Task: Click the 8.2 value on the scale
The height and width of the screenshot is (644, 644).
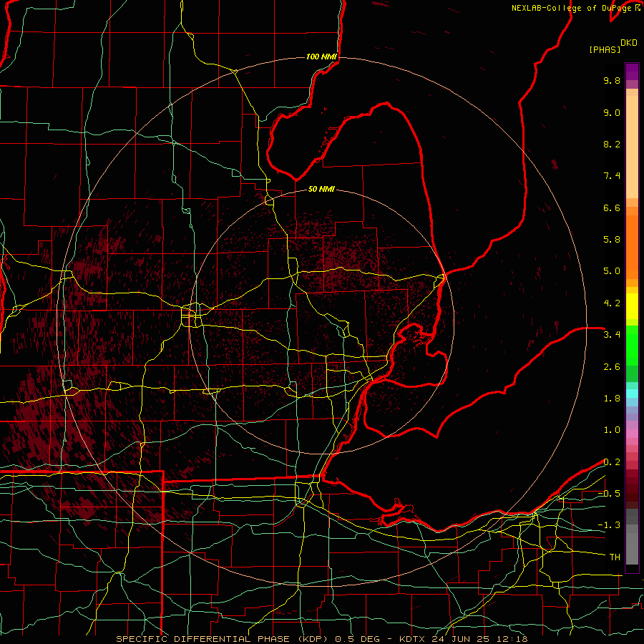Action: pos(612,144)
